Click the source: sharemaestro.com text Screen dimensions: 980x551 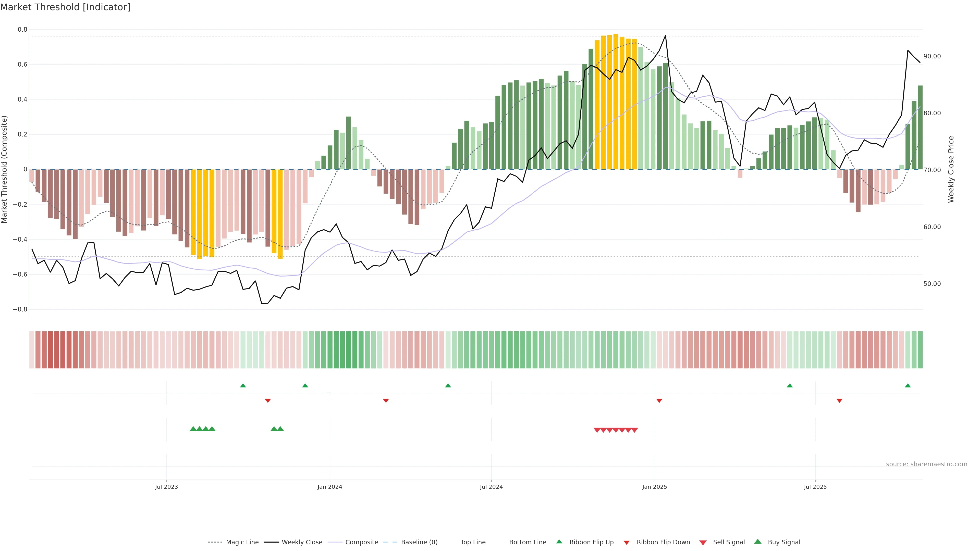(x=926, y=464)
